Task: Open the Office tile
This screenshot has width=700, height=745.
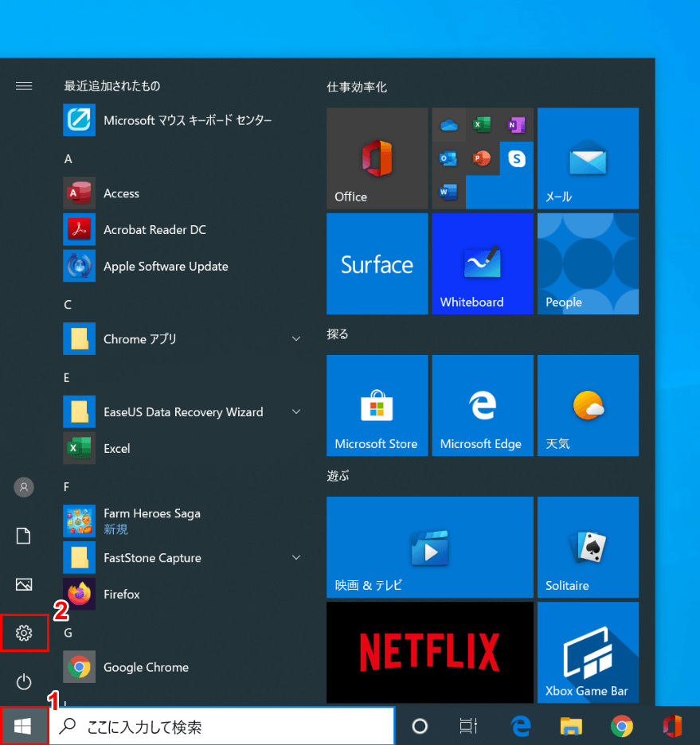Action: [x=377, y=158]
